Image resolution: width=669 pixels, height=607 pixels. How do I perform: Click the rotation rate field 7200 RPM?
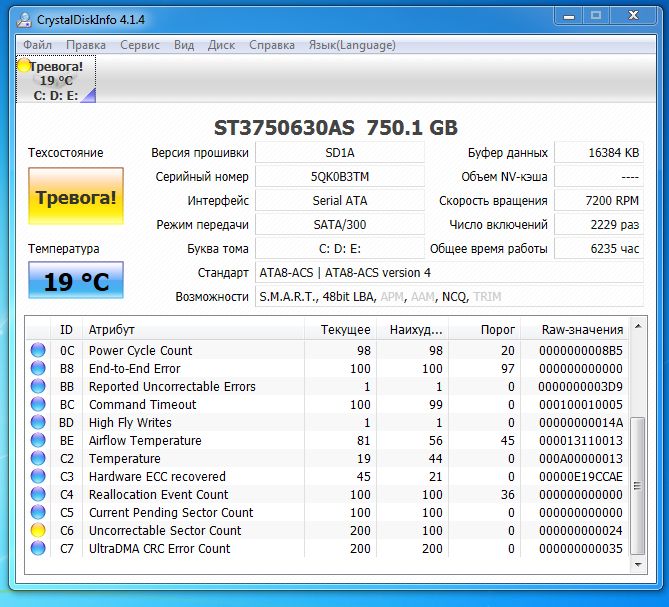click(x=599, y=200)
